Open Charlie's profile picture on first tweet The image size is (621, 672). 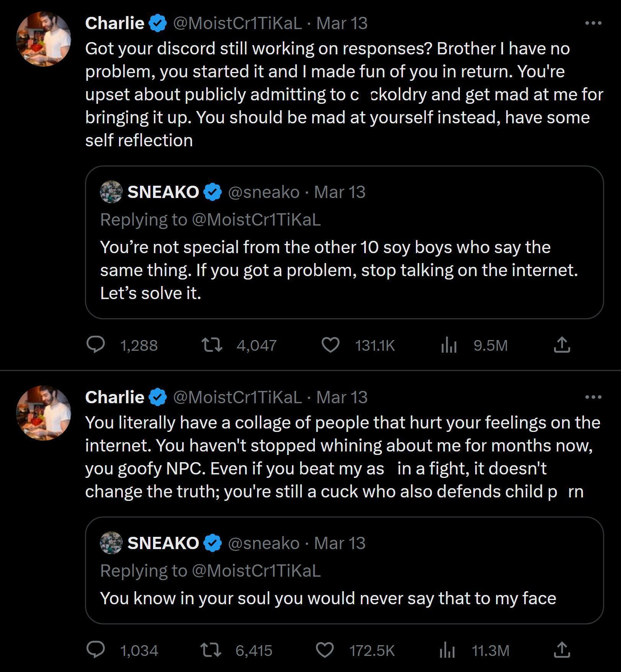click(44, 39)
